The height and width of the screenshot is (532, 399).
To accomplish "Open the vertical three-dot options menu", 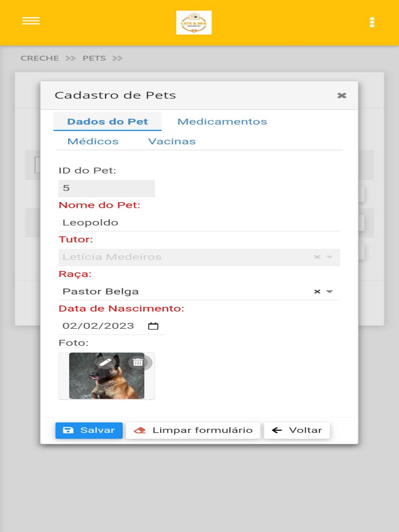I will pos(372,22).
